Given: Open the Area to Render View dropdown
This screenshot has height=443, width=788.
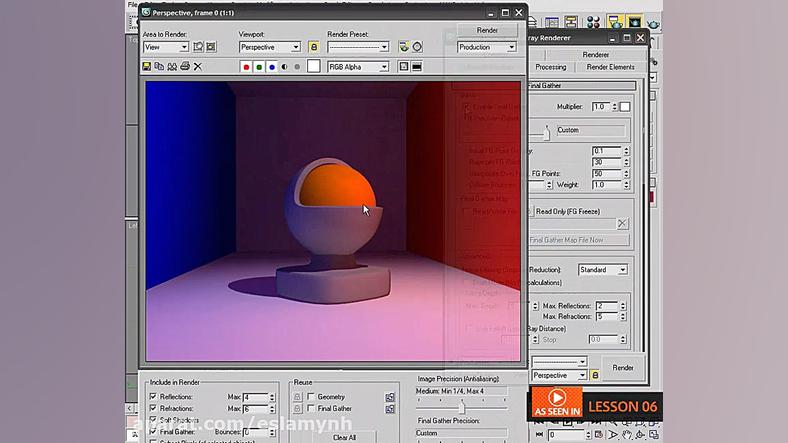Looking at the screenshot, I should point(166,47).
